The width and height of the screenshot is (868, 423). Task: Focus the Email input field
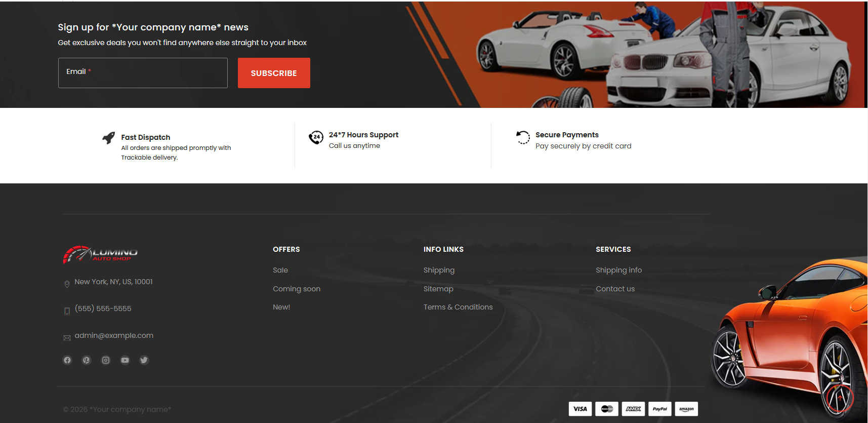coord(143,73)
